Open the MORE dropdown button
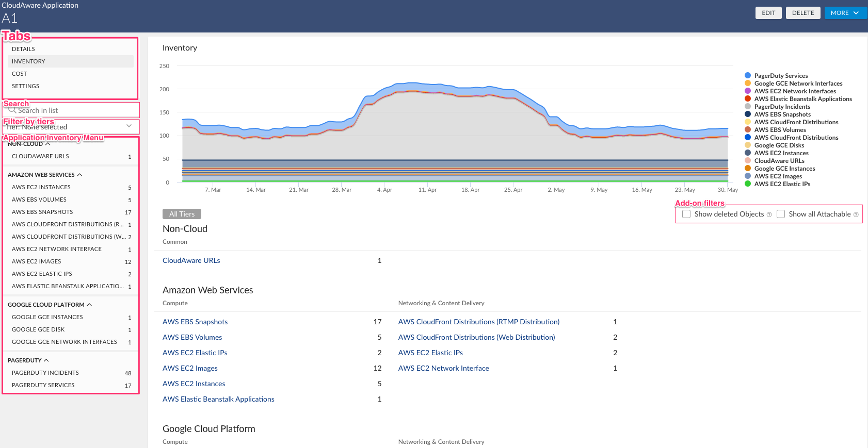 [x=845, y=13]
